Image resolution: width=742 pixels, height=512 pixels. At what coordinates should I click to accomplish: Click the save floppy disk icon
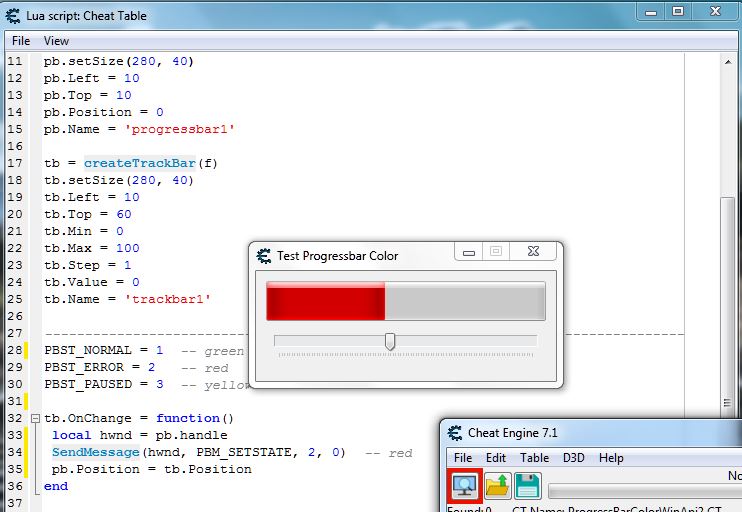click(x=528, y=486)
